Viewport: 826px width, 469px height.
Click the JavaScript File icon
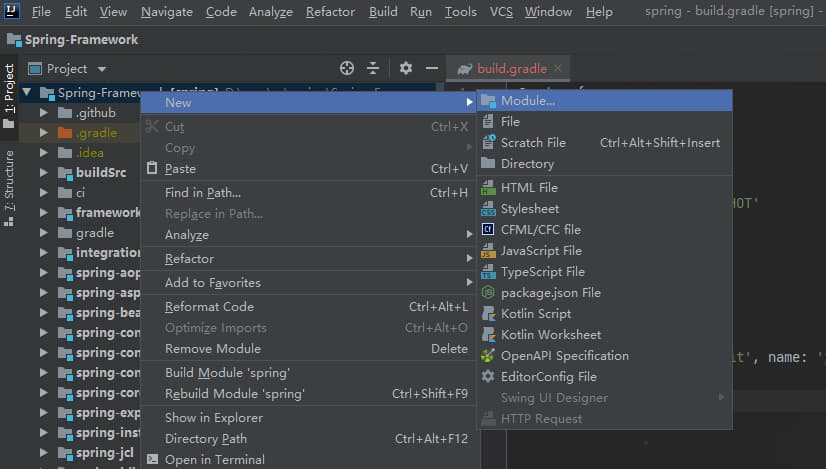(488, 251)
